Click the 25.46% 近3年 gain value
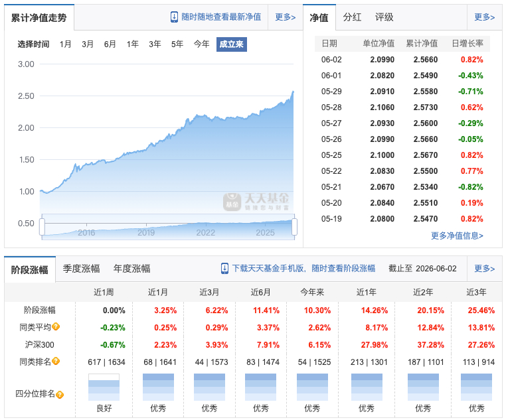 point(481,311)
